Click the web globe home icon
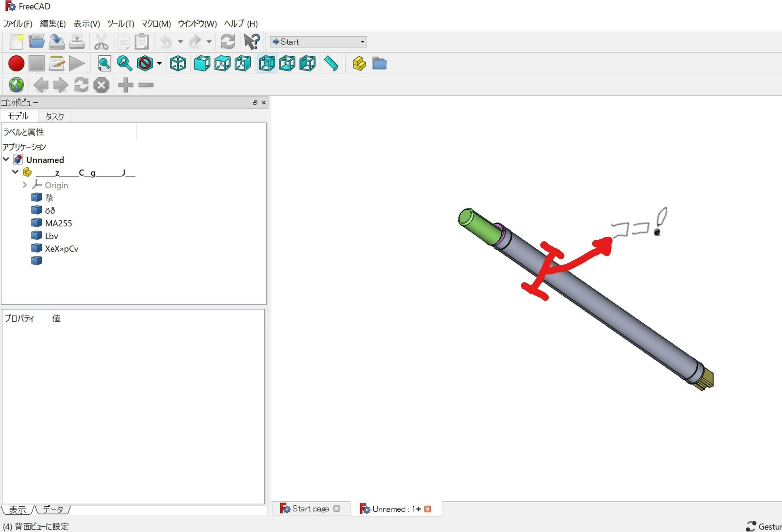This screenshot has height=532, width=782. tap(16, 85)
